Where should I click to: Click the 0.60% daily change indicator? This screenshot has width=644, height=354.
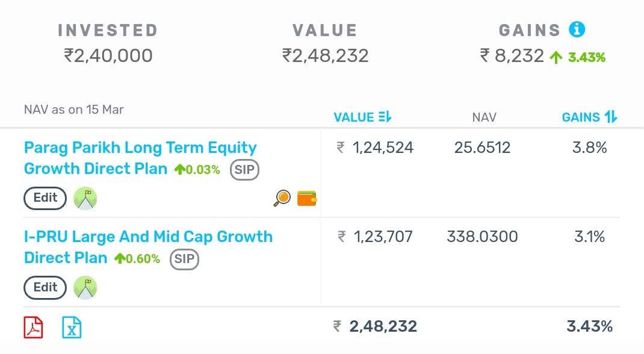(137, 259)
